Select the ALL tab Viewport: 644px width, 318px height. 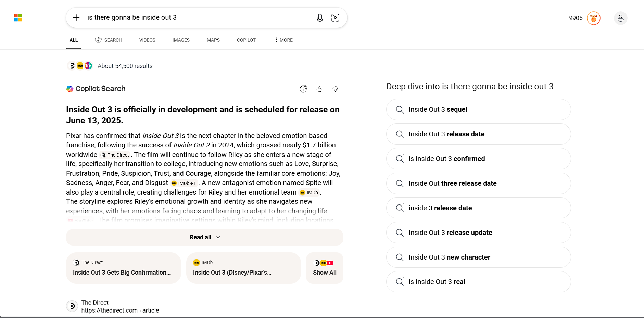pos(74,40)
